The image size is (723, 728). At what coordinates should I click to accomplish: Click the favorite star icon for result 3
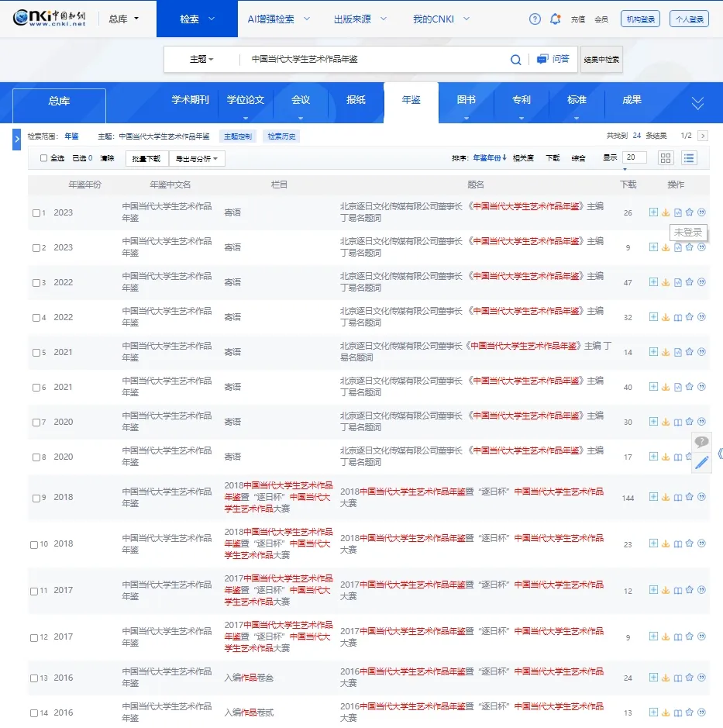tap(690, 282)
